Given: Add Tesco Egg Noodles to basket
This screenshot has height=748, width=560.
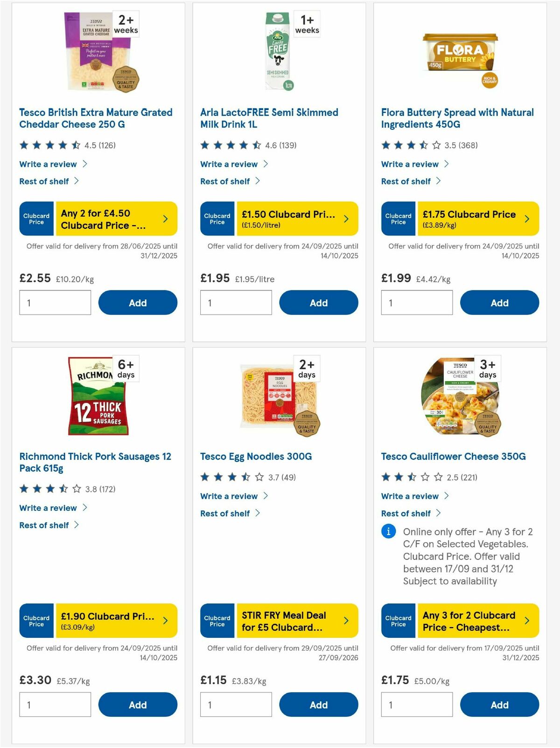Looking at the screenshot, I should tap(319, 704).
